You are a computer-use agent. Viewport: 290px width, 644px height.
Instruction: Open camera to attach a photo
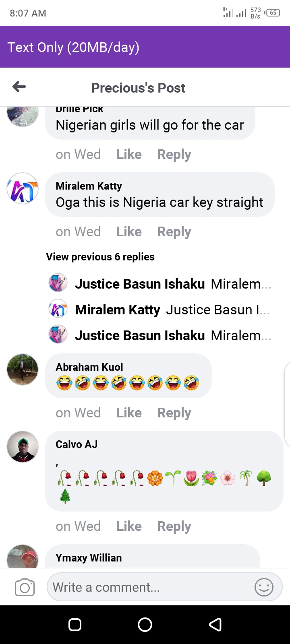point(25,588)
